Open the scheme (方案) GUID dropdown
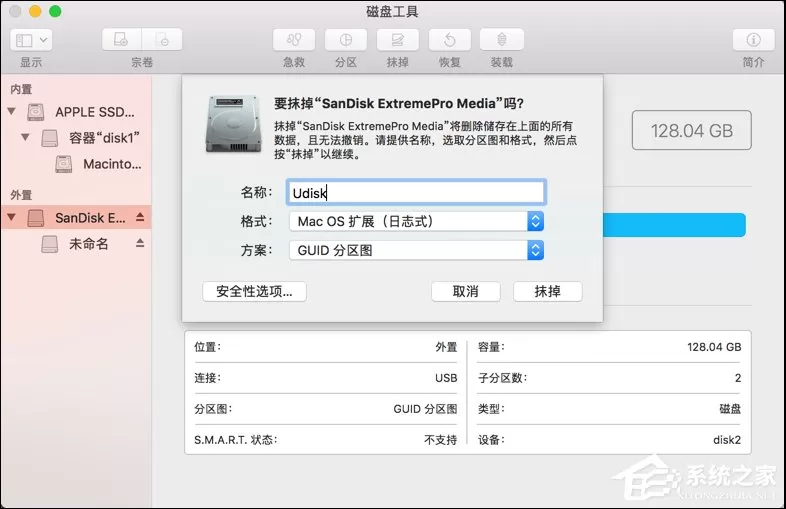Screen dimensions: 786x509 [x=416, y=250]
